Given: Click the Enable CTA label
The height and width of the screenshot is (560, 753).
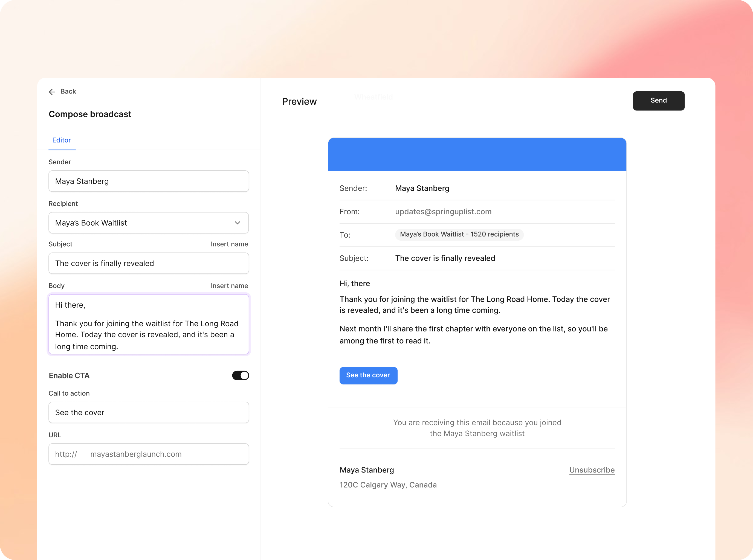Looking at the screenshot, I should pos(69,376).
